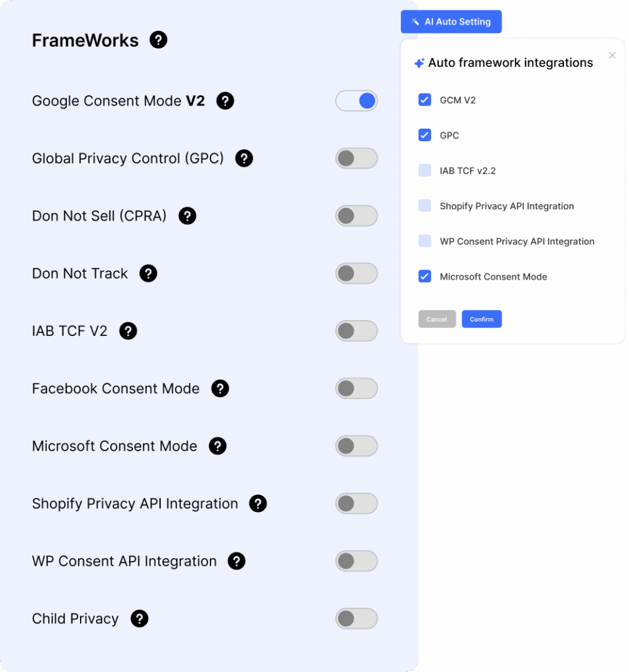The height and width of the screenshot is (672, 629).
Task: Enable the Child Privacy switch
Action: coord(356,619)
